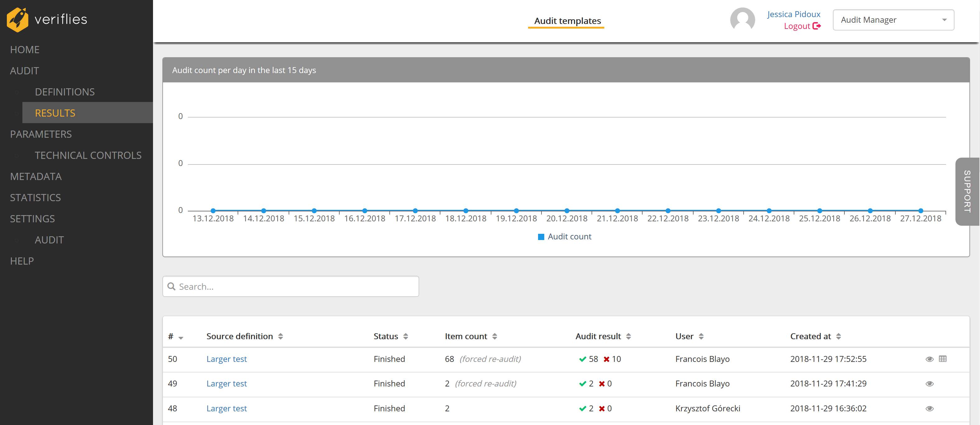
Task: Click the magnifier icon in search box
Action: (x=172, y=286)
